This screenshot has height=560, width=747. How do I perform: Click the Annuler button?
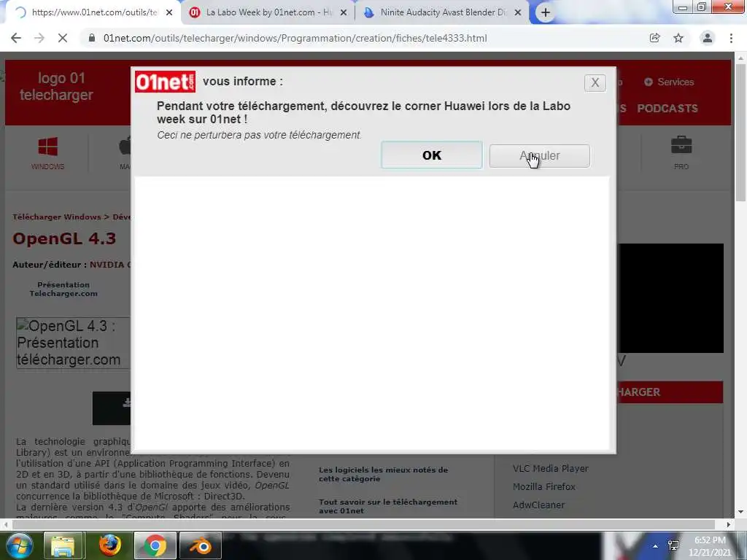tap(539, 156)
